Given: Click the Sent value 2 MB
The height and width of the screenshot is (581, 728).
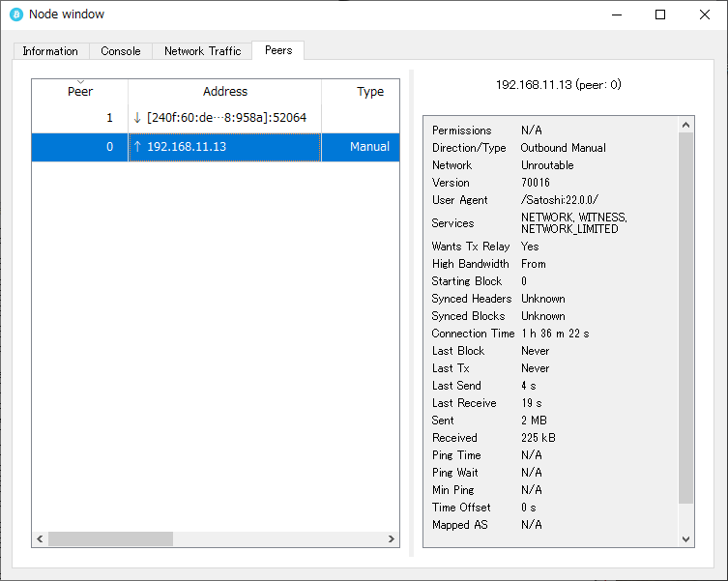Looking at the screenshot, I should 534,421.
